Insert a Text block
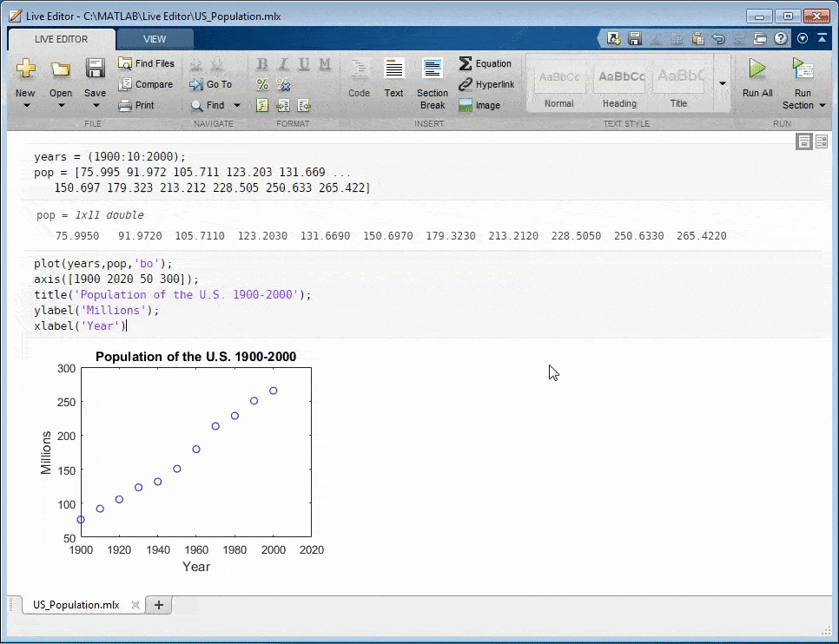The image size is (839, 644). (x=393, y=78)
